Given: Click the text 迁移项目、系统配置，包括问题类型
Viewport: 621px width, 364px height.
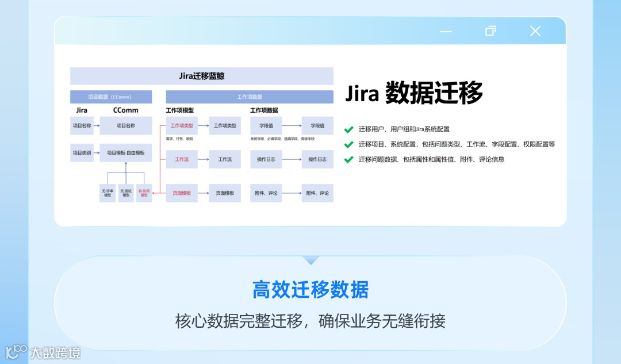Looking at the screenshot, I should click(x=457, y=144).
